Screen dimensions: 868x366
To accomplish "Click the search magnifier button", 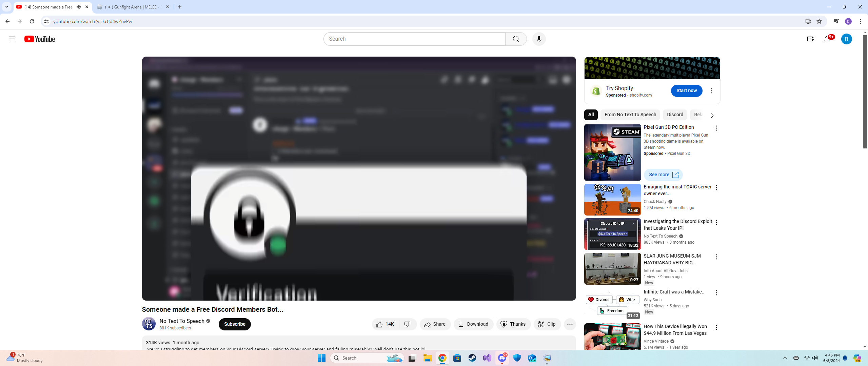I will point(516,39).
